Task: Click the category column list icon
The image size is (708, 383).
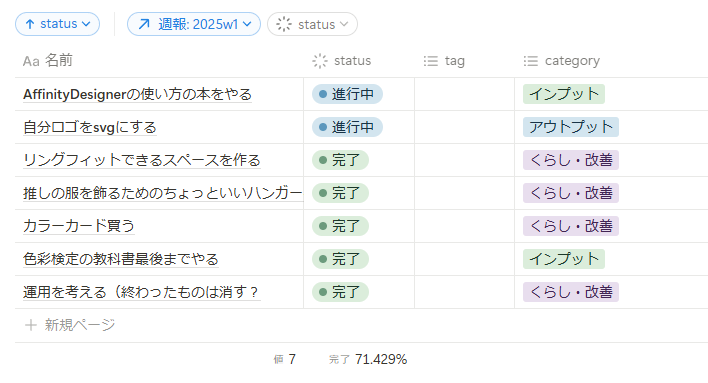Action: click(531, 61)
